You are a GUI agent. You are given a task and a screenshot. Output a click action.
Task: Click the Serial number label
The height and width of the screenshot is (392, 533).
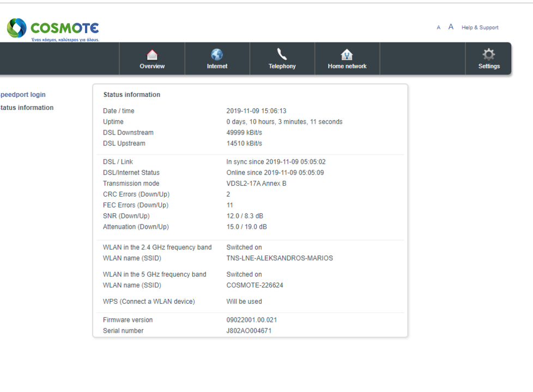pos(123,331)
